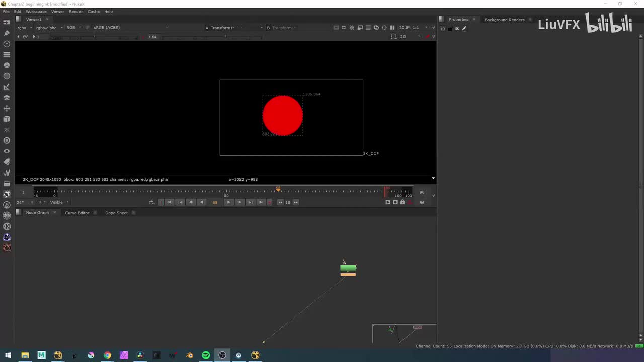Open the Filter nodes toolbar menu
The height and width of the screenshot is (362, 644).
(x=7, y=76)
